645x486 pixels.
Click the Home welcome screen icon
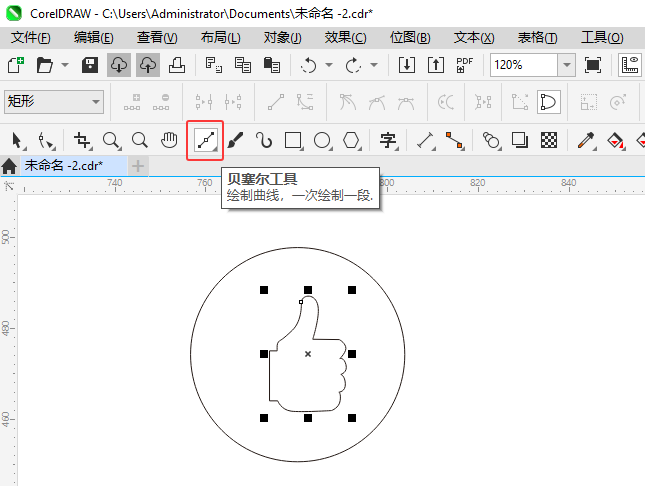9,166
